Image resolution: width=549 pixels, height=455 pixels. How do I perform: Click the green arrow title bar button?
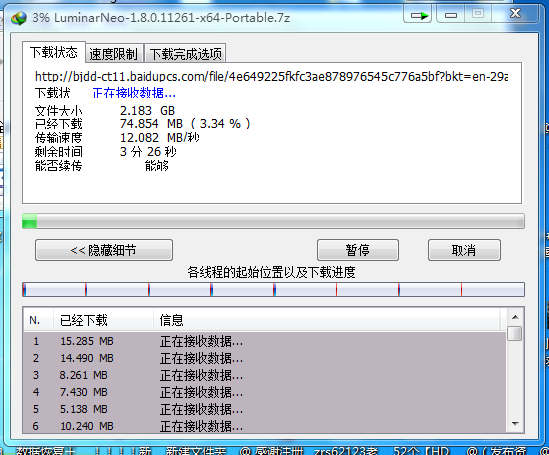418,15
